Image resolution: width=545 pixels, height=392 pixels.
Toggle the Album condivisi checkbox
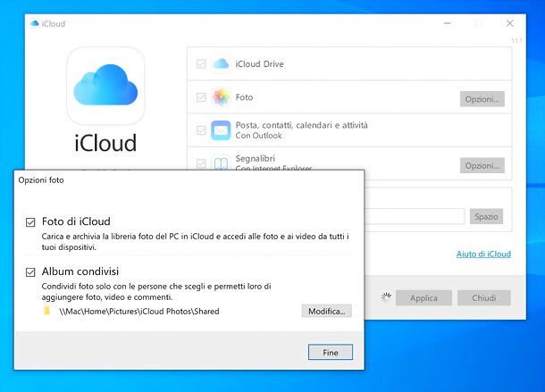(30, 271)
